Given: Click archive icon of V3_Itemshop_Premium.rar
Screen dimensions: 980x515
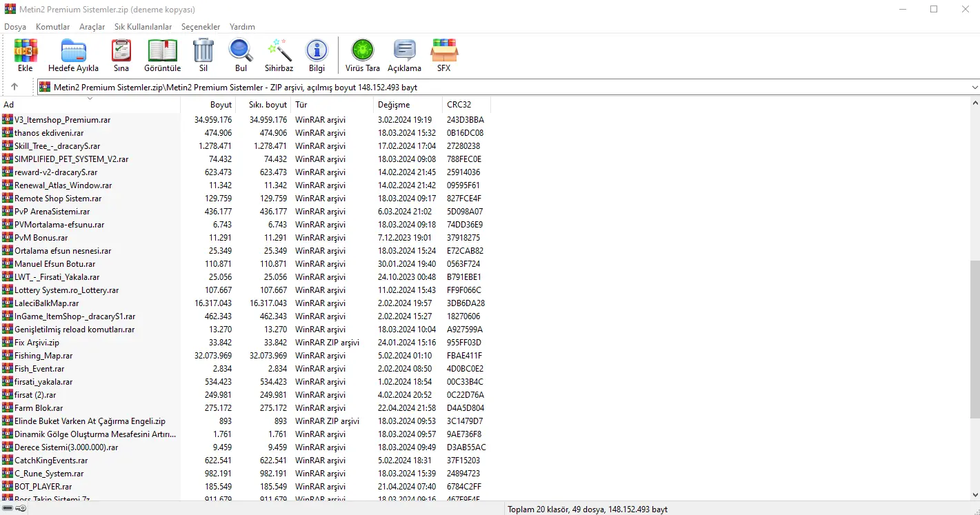Looking at the screenshot, I should pyautogui.click(x=8, y=119).
